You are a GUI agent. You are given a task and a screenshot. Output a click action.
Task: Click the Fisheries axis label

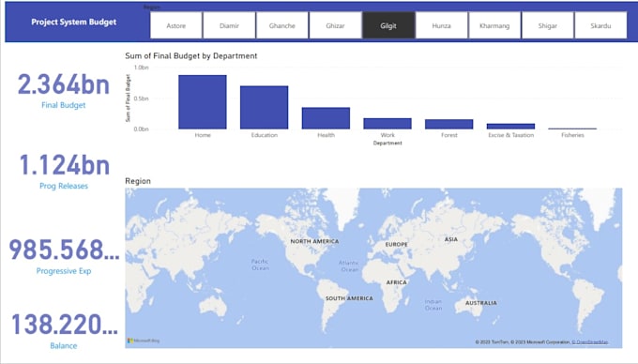[572, 135]
